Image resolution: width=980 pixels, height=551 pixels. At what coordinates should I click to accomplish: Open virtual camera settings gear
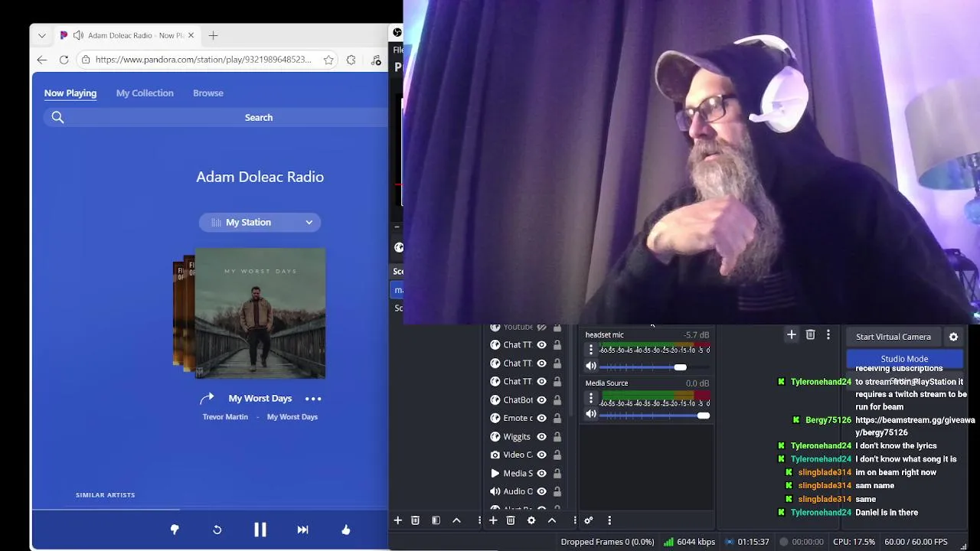pyautogui.click(x=953, y=337)
